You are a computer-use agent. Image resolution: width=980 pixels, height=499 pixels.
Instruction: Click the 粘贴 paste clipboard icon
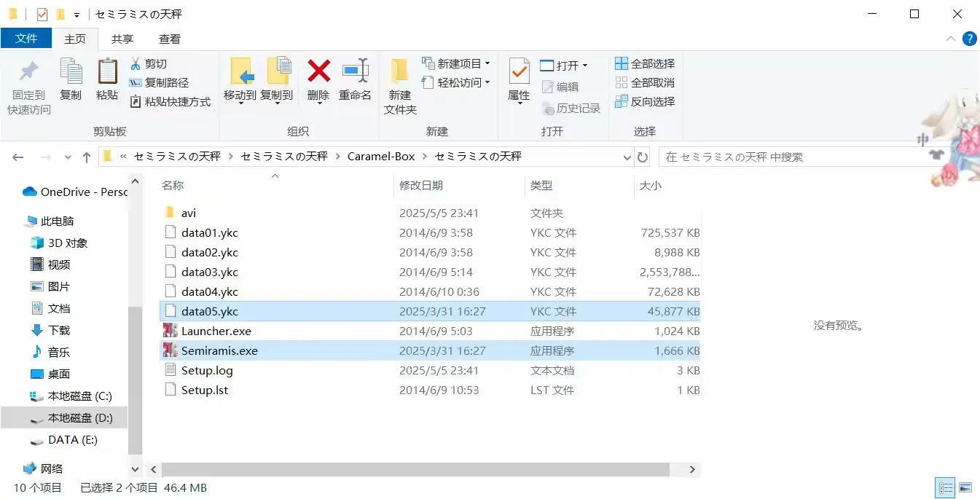(107, 71)
